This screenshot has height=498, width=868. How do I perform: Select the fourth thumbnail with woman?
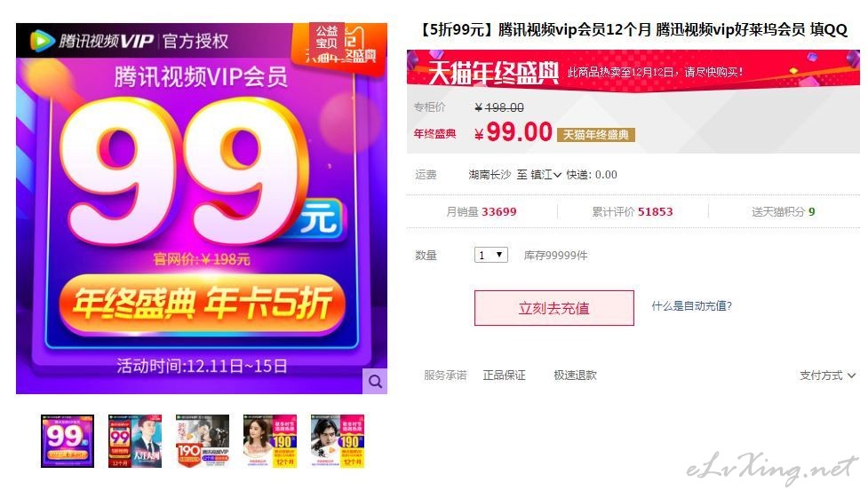pos(270,441)
